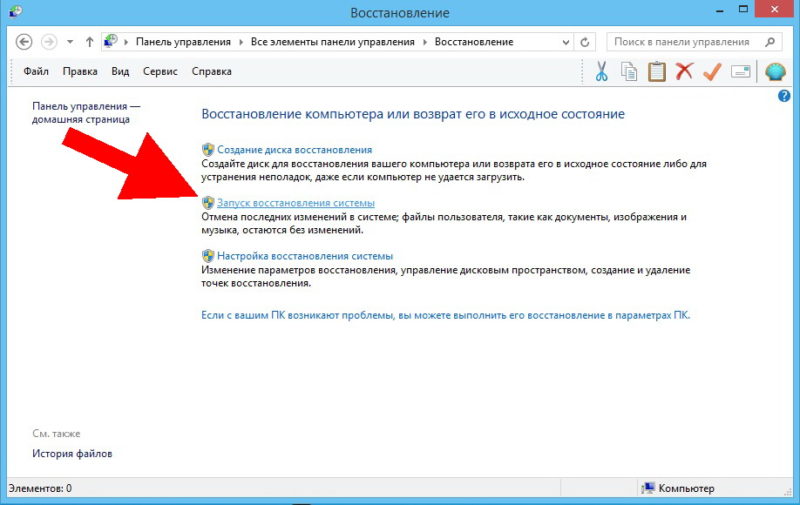Viewport: 800px width, 505px height.
Task: Click the Up arrow navigation icon
Action: click(90, 42)
